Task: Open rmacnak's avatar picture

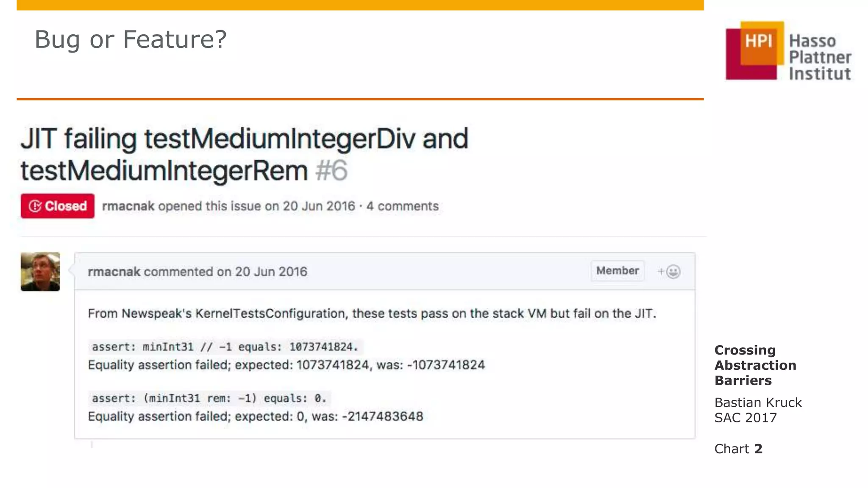Action: click(40, 272)
